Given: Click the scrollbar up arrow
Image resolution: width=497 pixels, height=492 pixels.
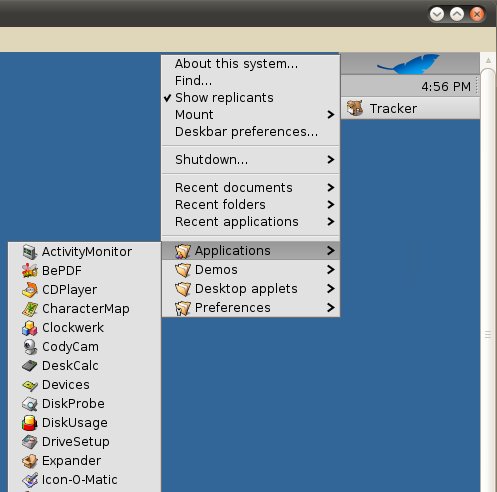Looking at the screenshot, I should (488, 60).
